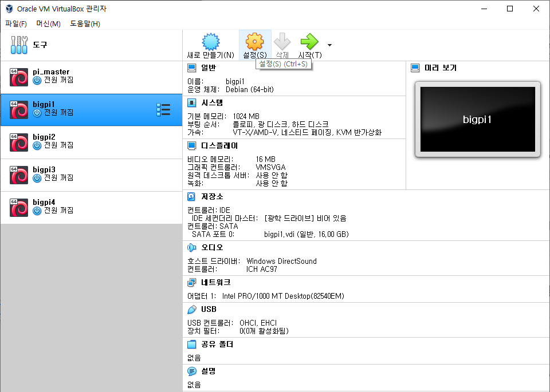Click 미리 보기 preview header icon
Image resolution: width=550 pixels, height=392 pixels.
tap(415, 68)
